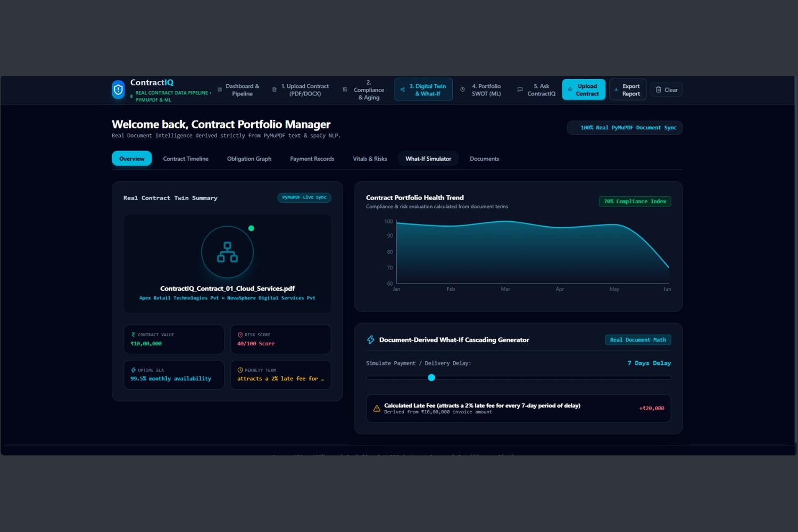Image resolution: width=798 pixels, height=532 pixels.
Task: Click the '+₹20,000' late fee amount
Action: click(652, 409)
